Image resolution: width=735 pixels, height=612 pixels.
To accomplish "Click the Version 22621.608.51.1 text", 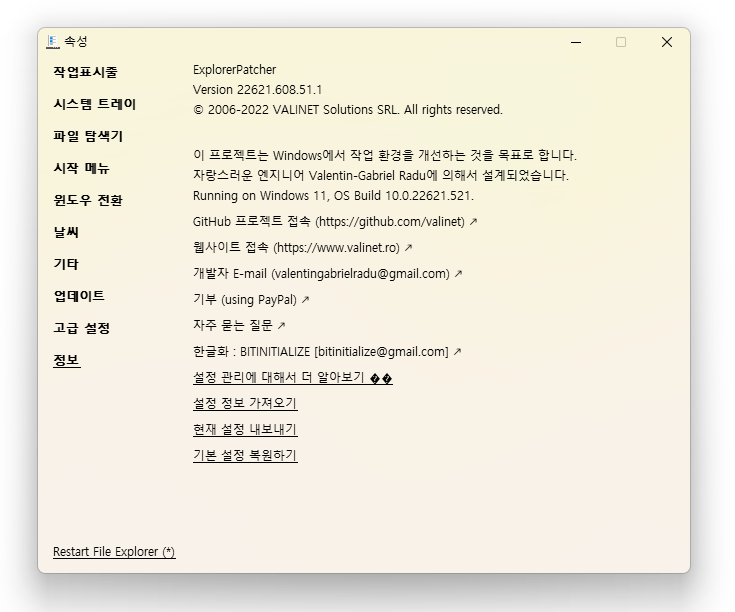I will (257, 90).
